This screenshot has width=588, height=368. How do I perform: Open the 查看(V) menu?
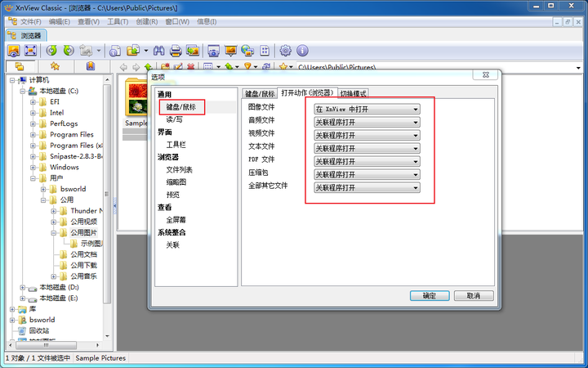tap(88, 22)
